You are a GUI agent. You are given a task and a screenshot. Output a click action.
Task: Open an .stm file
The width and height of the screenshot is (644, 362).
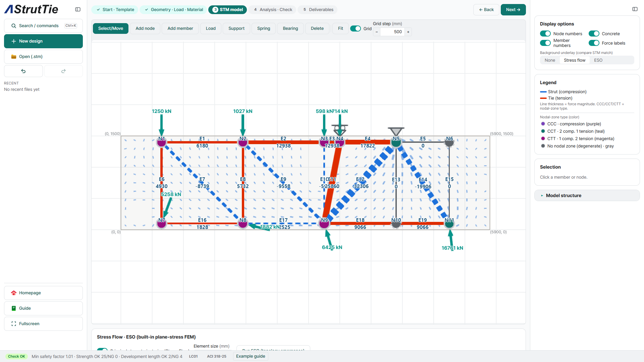pyautogui.click(x=43, y=57)
